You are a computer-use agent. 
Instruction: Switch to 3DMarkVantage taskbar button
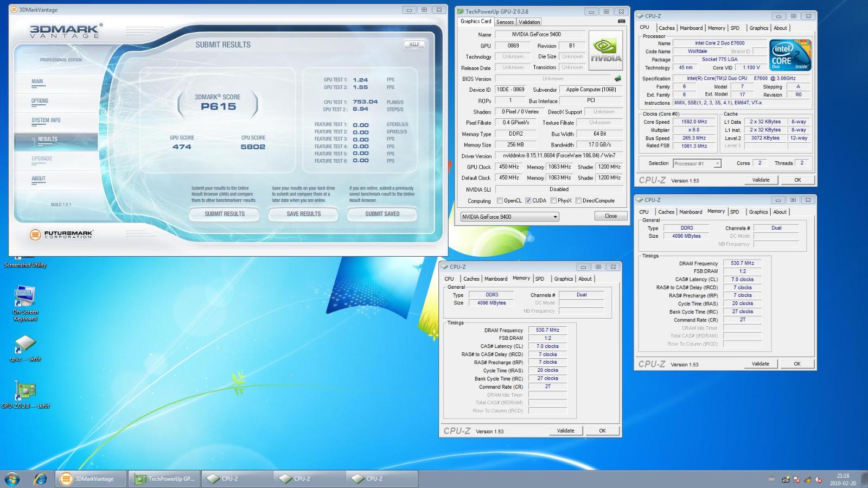(x=91, y=479)
